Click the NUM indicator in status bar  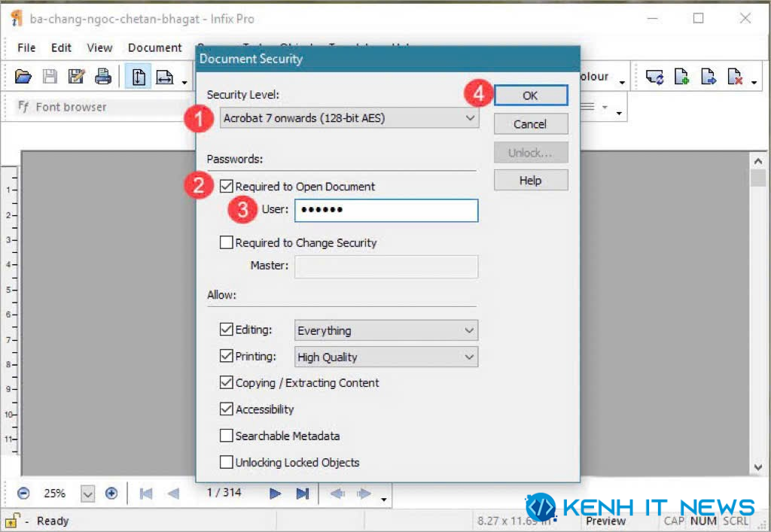(703, 521)
